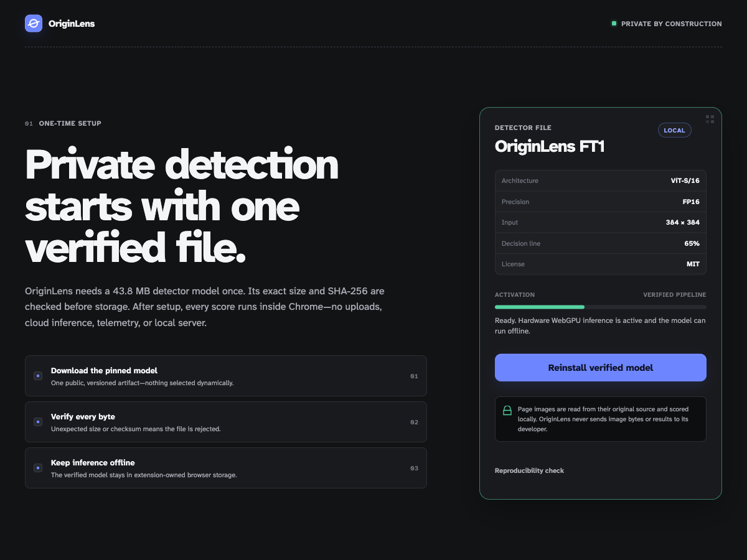Click the Precision row label
Viewport: 747px width, 560px height.
click(x=515, y=202)
